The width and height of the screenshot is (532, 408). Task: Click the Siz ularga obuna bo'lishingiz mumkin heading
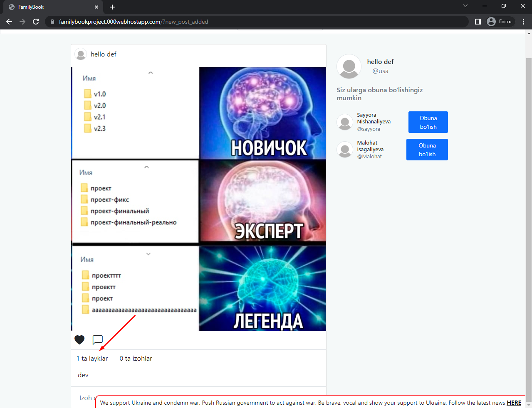pyautogui.click(x=379, y=94)
